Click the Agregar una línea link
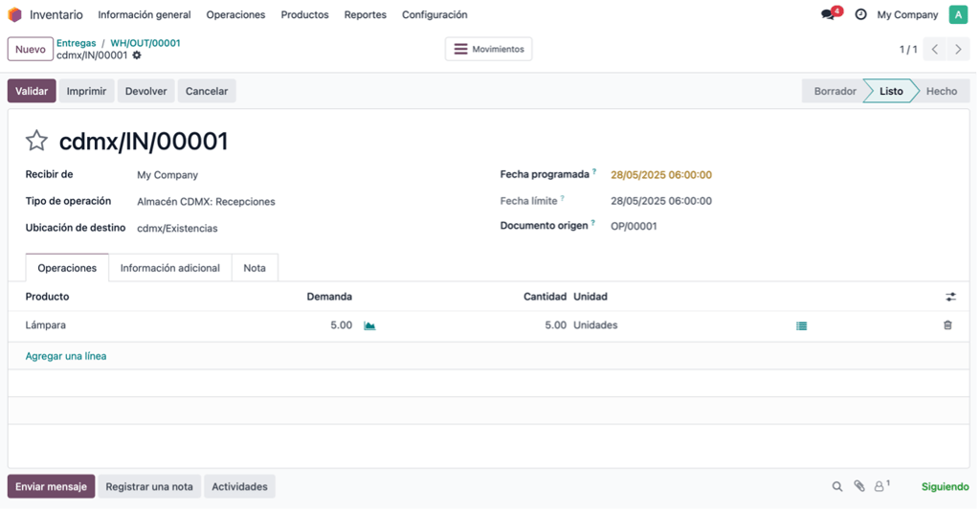The image size is (980, 512). (66, 356)
